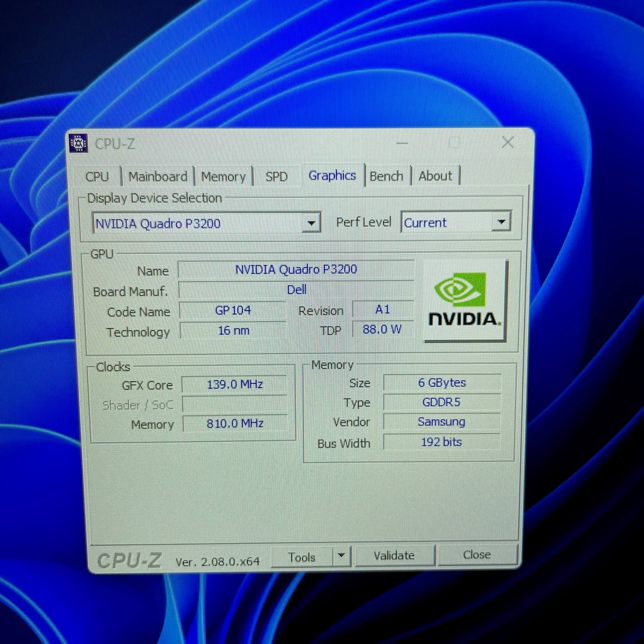Click the Board Manuf. label
The width and height of the screenshot is (644, 644).
[130, 292]
